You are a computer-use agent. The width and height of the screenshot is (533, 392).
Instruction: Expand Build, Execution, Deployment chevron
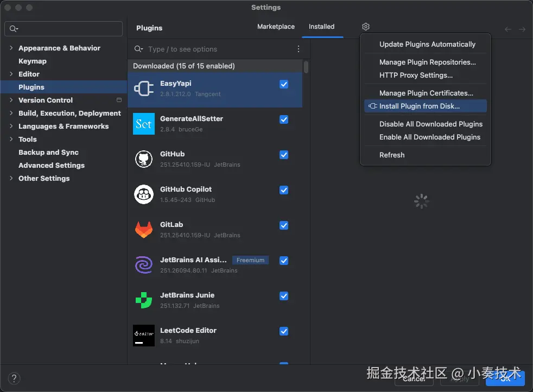point(11,113)
